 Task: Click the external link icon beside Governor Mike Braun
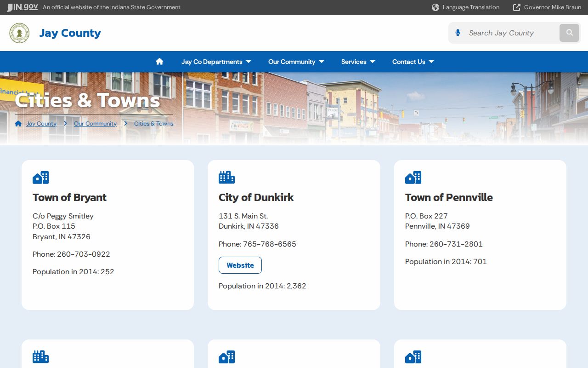517,7
